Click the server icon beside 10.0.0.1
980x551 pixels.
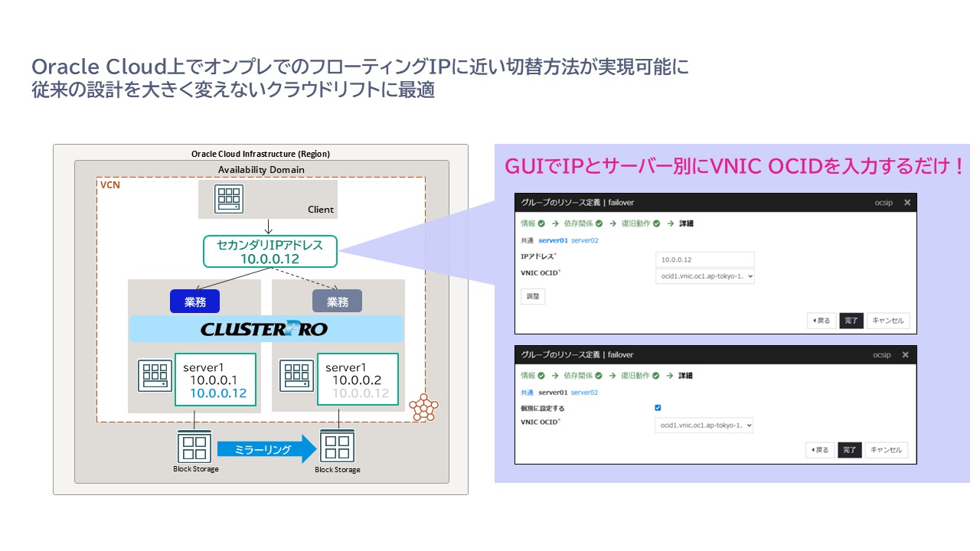coord(155,376)
